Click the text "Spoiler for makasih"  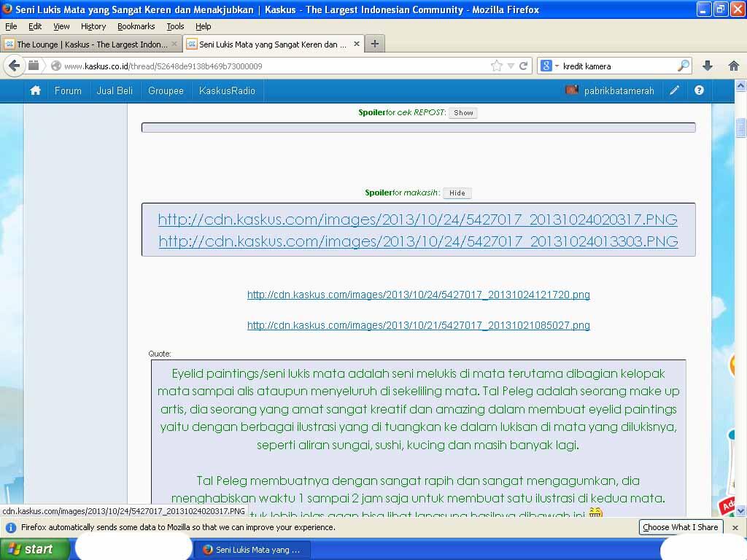pos(401,192)
